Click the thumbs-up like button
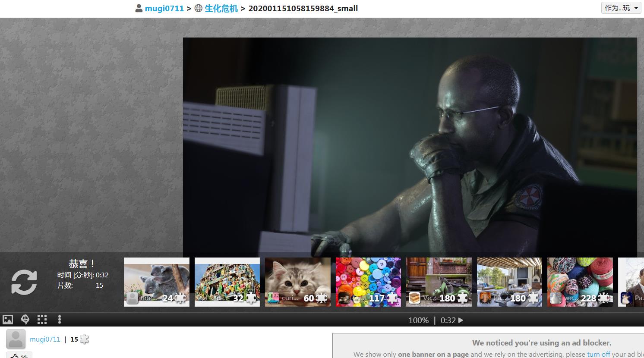Image resolution: width=644 pixels, height=358 pixels. coord(19,355)
